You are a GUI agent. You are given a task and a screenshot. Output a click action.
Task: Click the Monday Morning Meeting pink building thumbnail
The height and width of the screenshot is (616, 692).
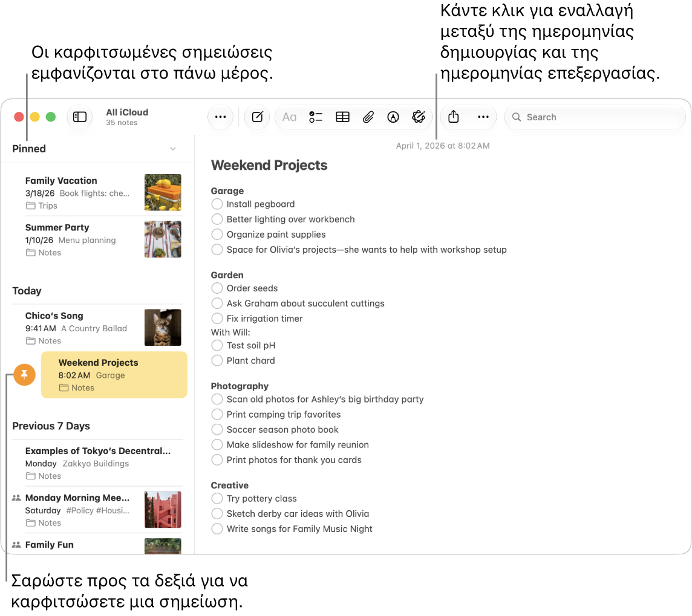(163, 510)
